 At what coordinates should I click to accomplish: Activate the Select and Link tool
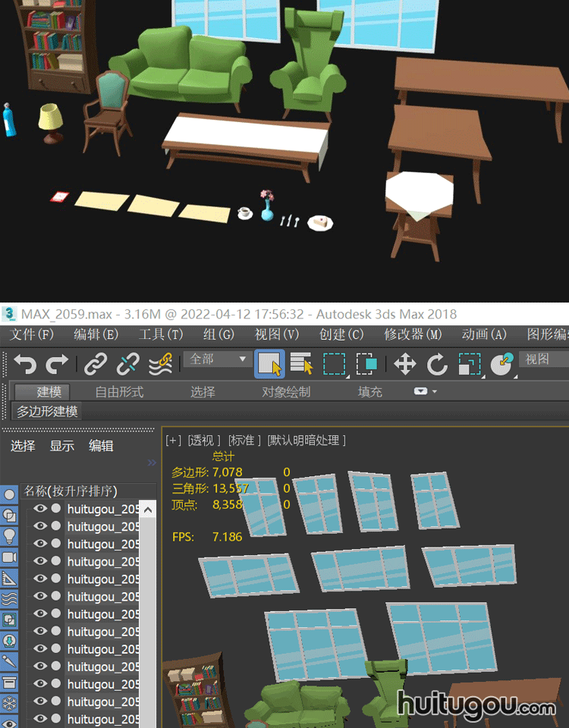point(96,364)
